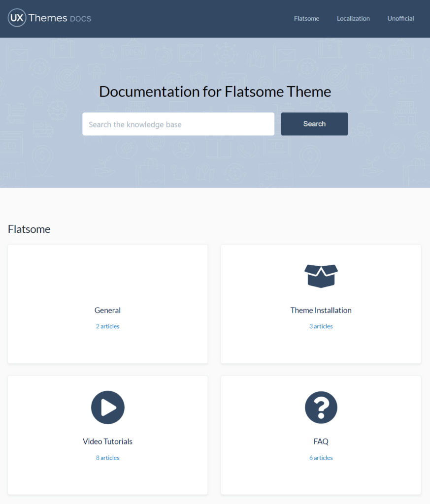The width and height of the screenshot is (430, 504).
Task: Open the Video Tutorials category title
Action: coord(107,441)
